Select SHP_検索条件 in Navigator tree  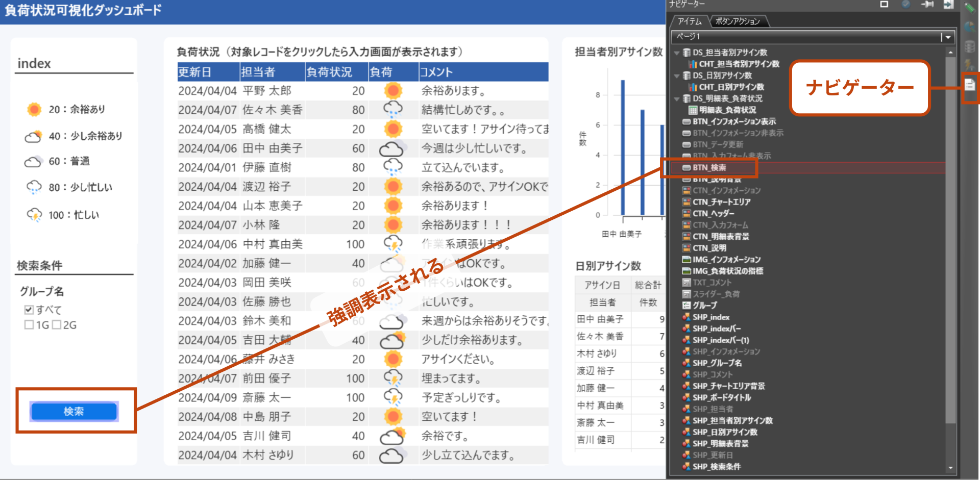[716, 467]
